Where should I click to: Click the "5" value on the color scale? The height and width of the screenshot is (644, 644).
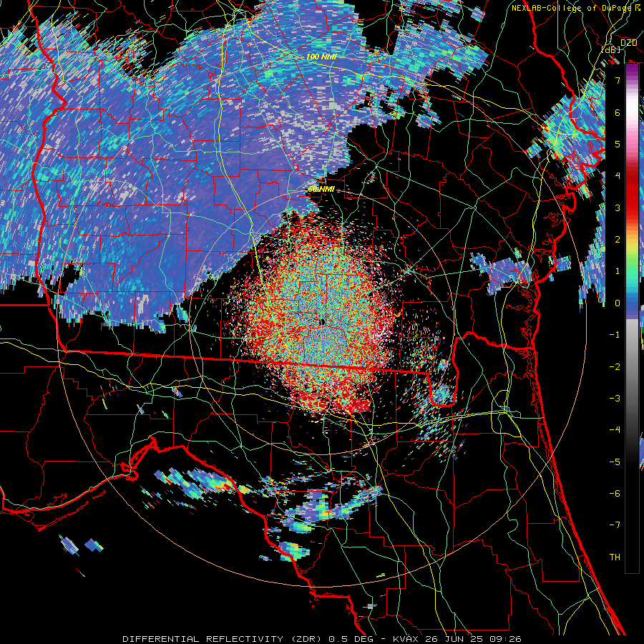(618, 144)
